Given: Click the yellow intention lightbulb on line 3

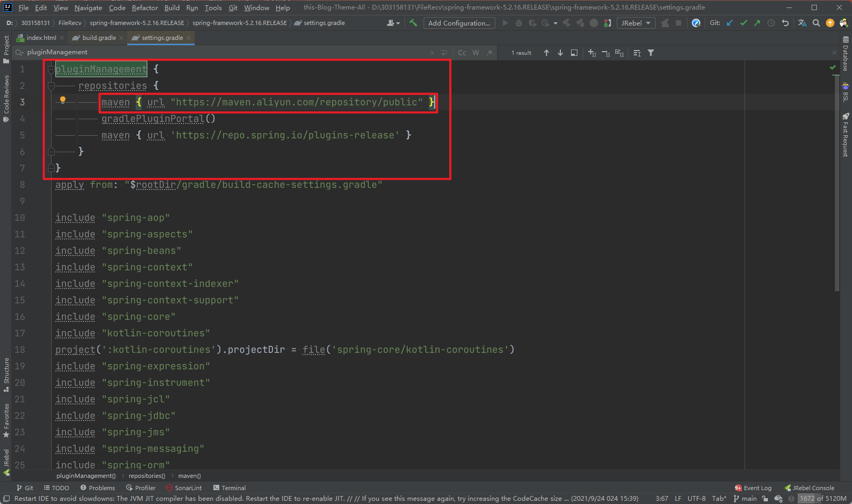Looking at the screenshot, I should [x=63, y=100].
